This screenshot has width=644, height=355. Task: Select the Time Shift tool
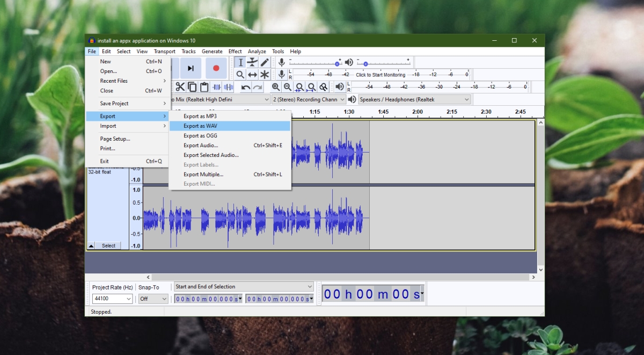(252, 75)
